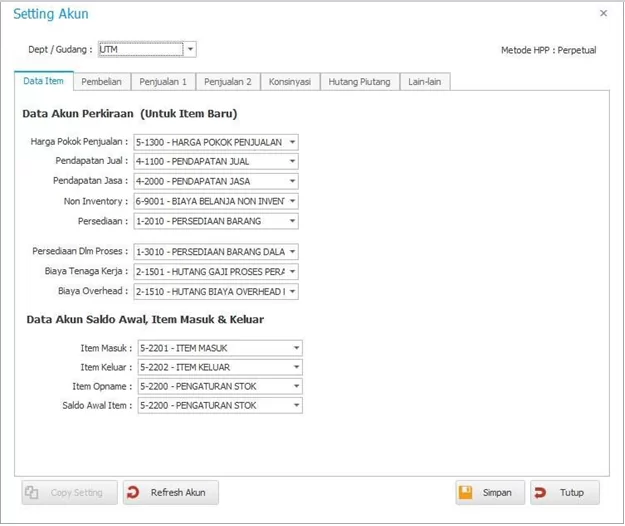Go to the Konsinyasi tab
The image size is (625, 526).
pos(289,82)
